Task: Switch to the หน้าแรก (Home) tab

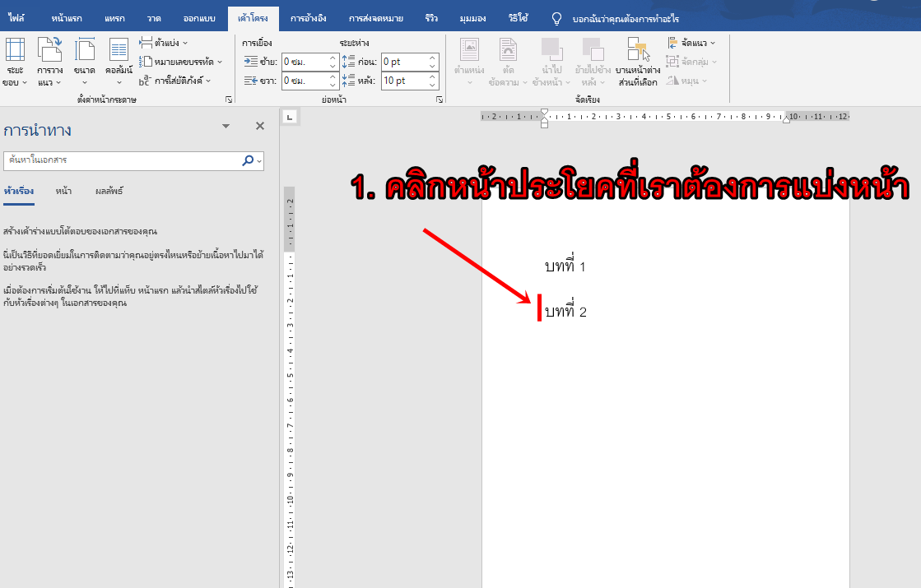Action: [67, 18]
